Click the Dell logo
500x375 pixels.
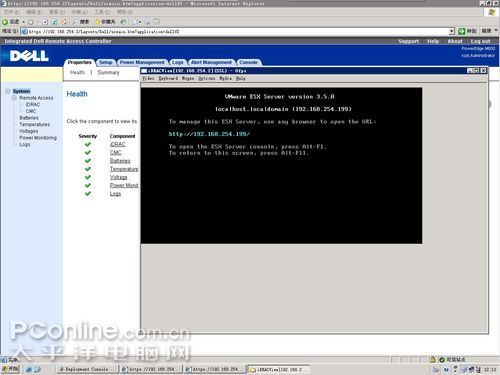29,56
